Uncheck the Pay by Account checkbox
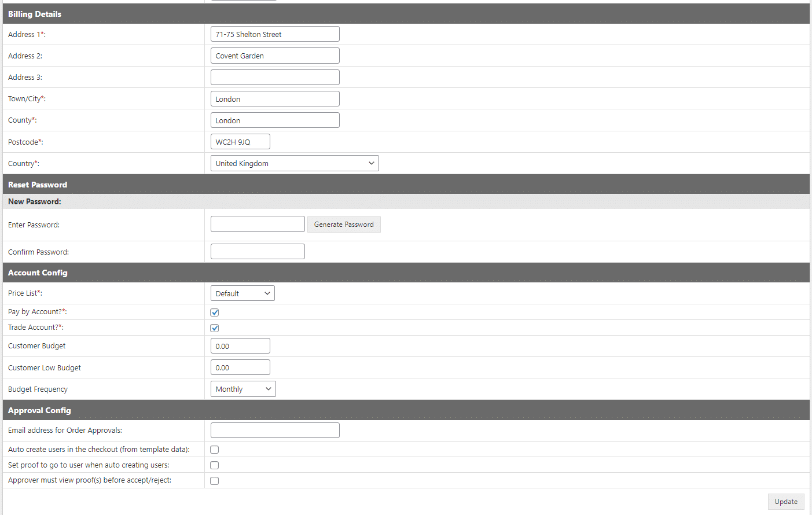The height and width of the screenshot is (515, 812). click(215, 312)
